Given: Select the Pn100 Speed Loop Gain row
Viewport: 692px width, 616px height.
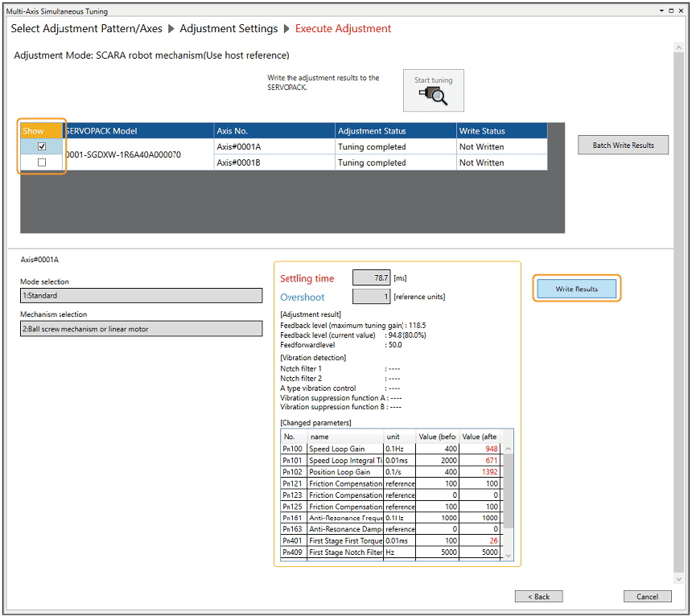Looking at the screenshot, I should pyautogui.click(x=346, y=449).
